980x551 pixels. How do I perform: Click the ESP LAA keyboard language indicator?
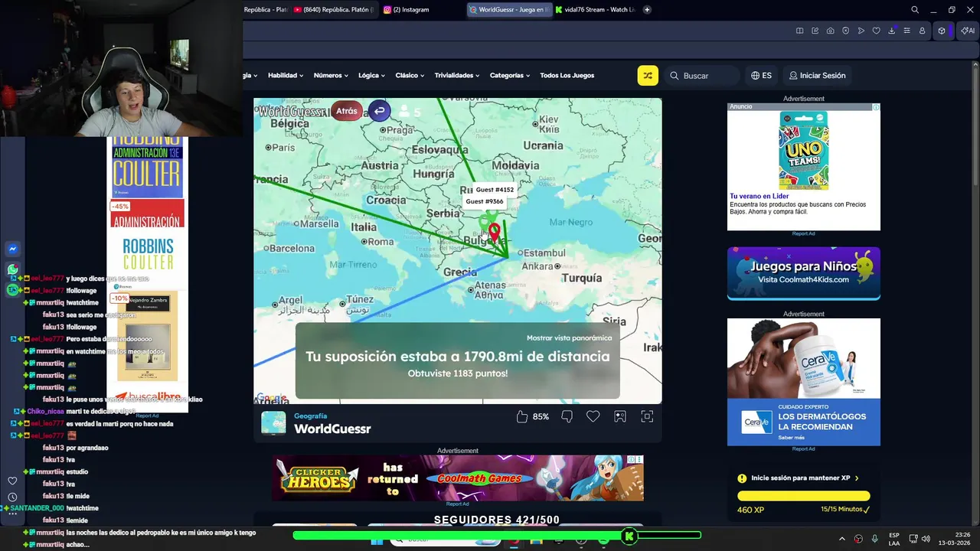click(x=894, y=539)
